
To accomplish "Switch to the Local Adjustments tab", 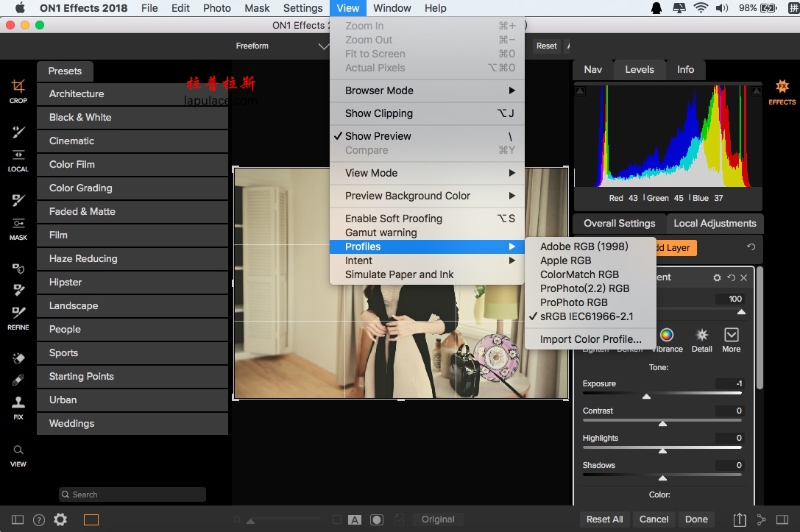I will (x=715, y=224).
